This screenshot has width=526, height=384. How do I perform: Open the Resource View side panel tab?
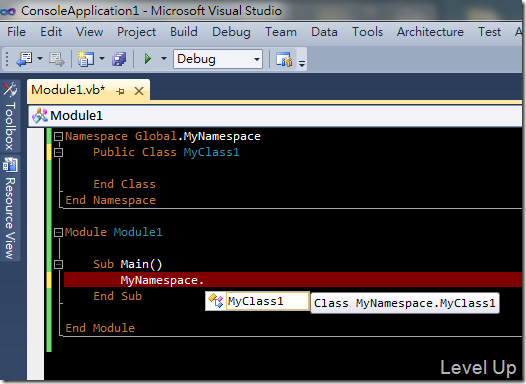(x=10, y=209)
